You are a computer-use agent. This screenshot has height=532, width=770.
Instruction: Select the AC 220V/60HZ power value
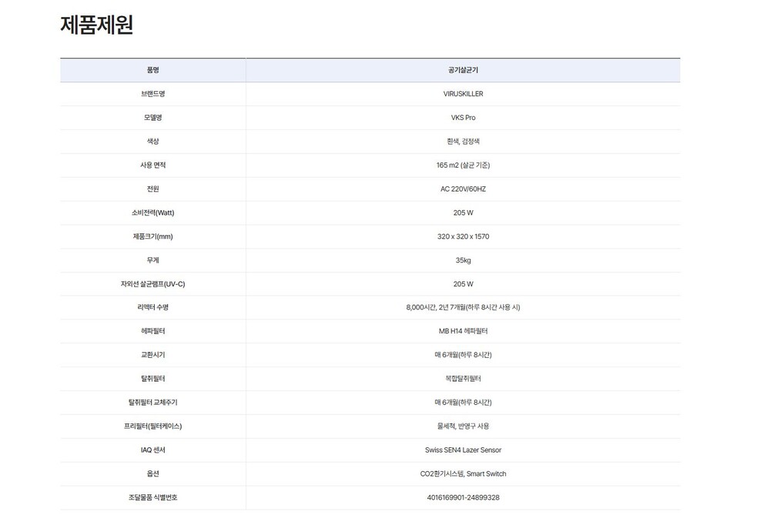click(463, 189)
